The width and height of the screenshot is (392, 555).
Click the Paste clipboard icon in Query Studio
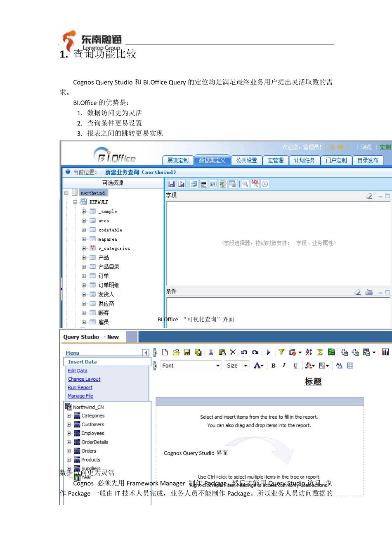(x=222, y=352)
